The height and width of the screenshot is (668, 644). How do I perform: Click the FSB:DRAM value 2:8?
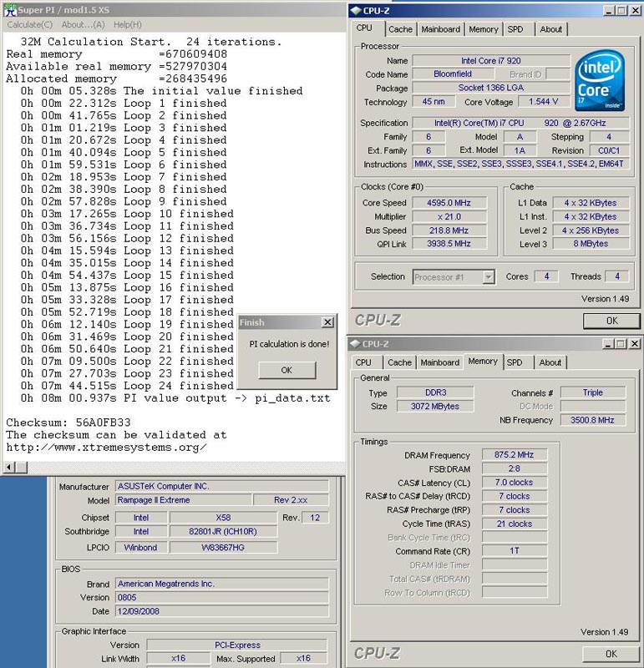pyautogui.click(x=514, y=468)
